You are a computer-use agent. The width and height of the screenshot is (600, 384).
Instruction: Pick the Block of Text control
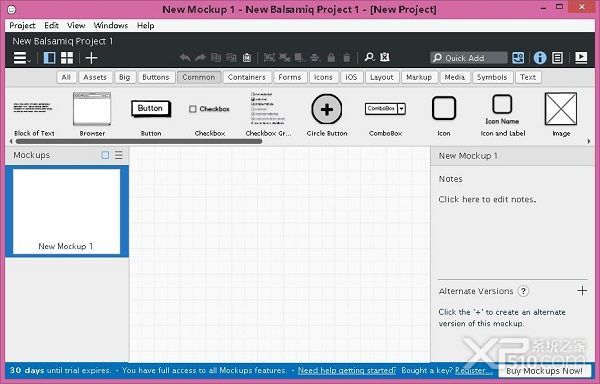click(34, 114)
